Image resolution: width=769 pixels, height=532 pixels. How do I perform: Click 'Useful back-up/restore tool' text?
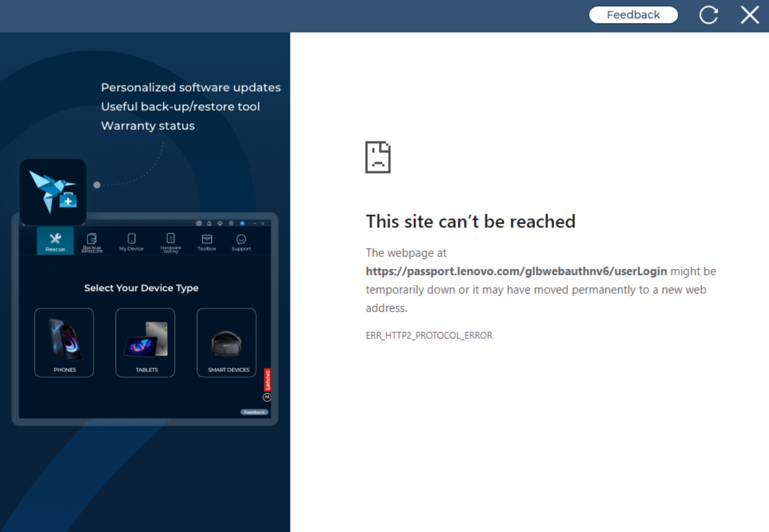(x=180, y=107)
